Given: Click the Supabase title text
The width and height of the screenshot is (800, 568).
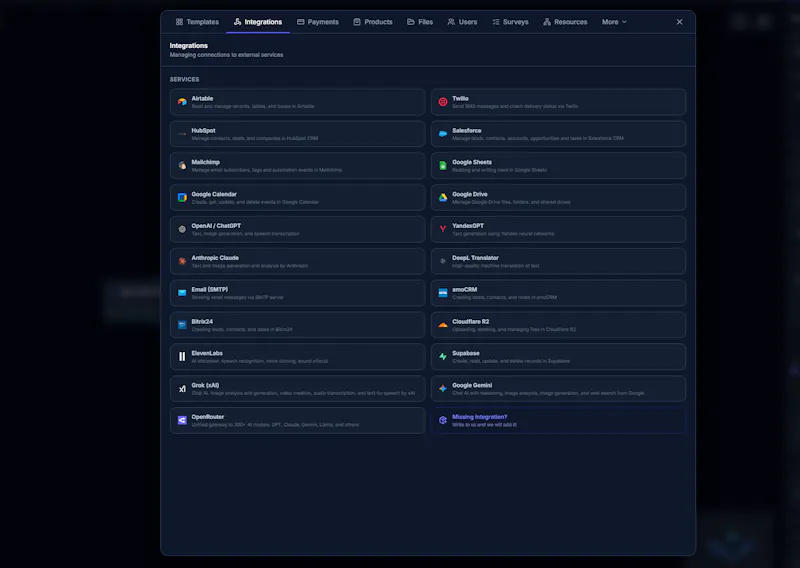Looking at the screenshot, I should [466, 354].
